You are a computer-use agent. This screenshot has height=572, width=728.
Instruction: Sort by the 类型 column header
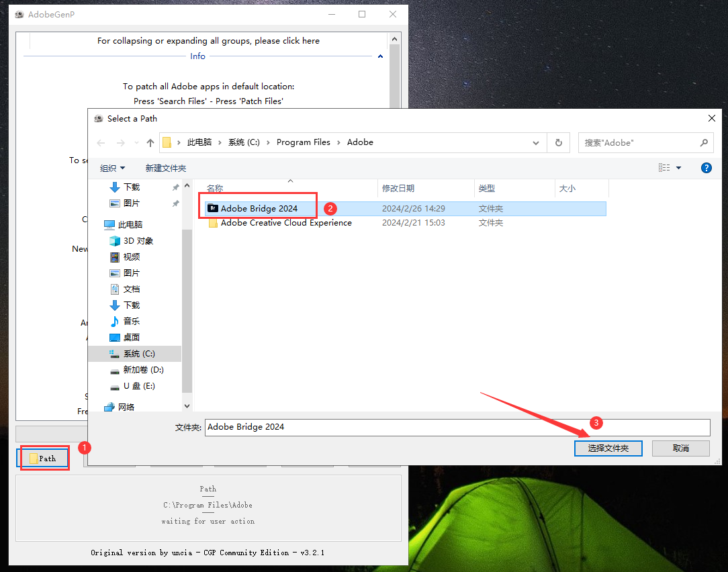point(514,188)
